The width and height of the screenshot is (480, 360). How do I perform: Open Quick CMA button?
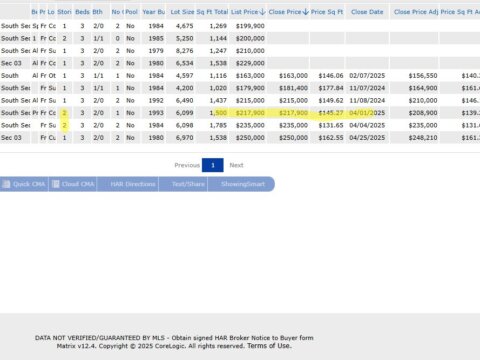click(24, 184)
